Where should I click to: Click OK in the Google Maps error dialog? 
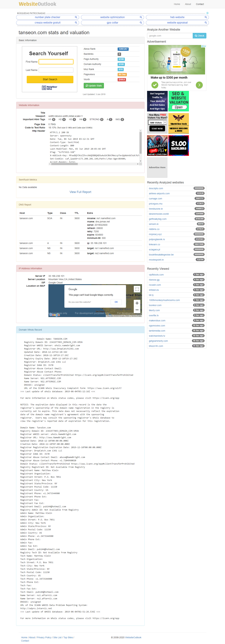click(x=116, y=302)
